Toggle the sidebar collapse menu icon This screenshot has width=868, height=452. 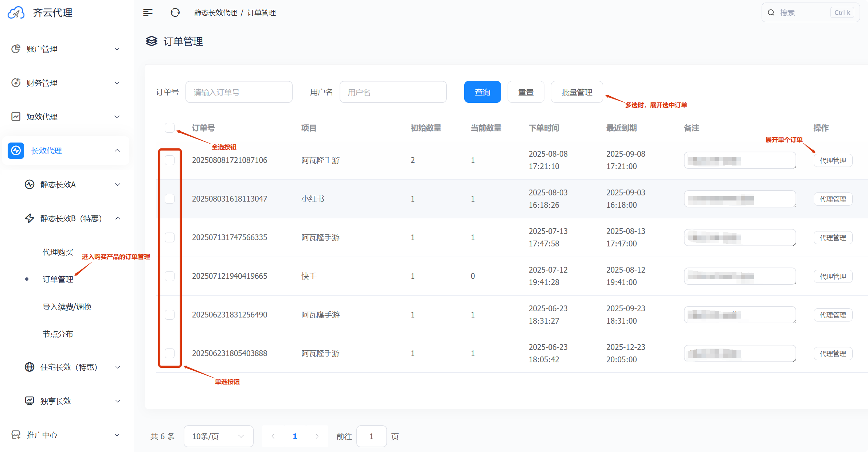[148, 13]
